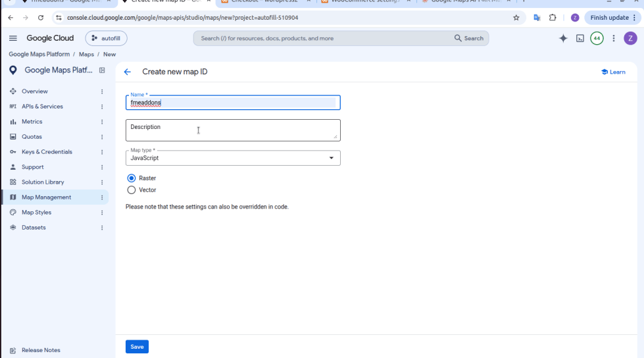Open Datasets row three-dot menu
The height and width of the screenshot is (358, 644).
[102, 228]
